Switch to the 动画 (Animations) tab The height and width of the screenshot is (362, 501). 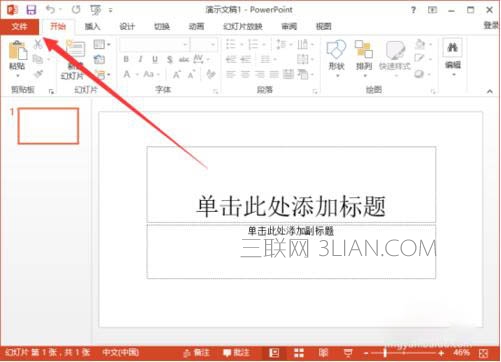[196, 27]
